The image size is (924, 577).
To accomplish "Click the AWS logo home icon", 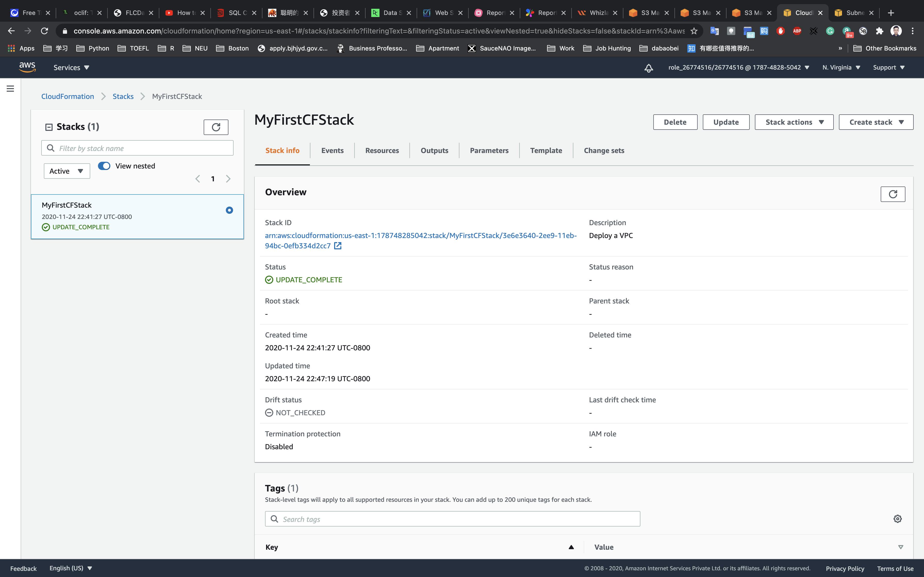I will 27,67.
